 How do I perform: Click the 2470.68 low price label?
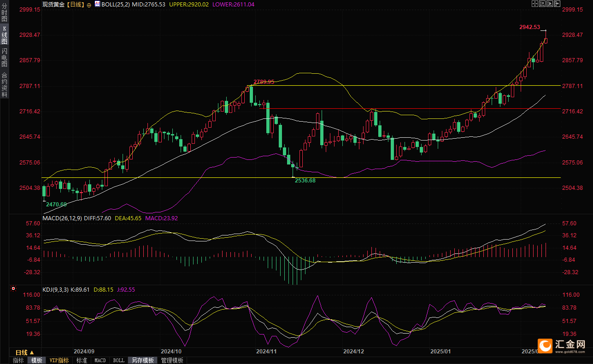pos(56,204)
